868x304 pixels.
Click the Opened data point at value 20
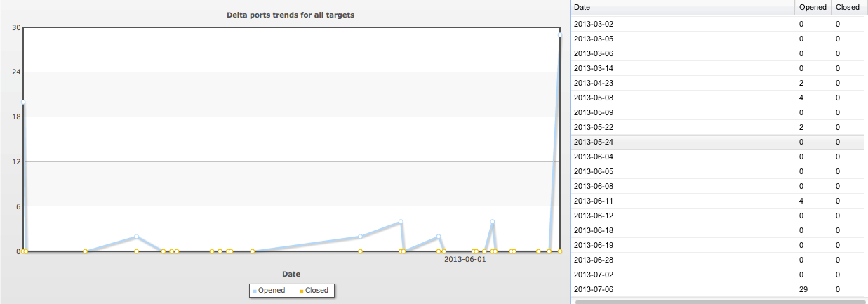click(x=23, y=102)
